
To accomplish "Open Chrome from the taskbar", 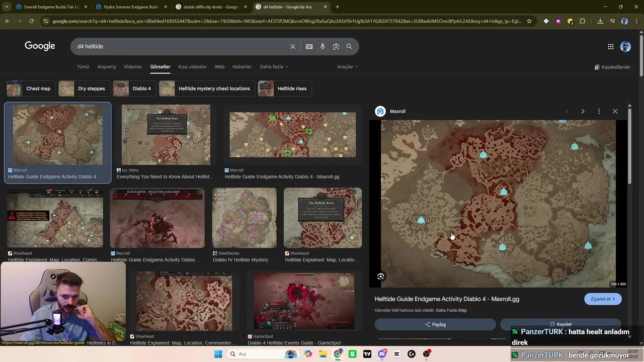I will (338, 354).
